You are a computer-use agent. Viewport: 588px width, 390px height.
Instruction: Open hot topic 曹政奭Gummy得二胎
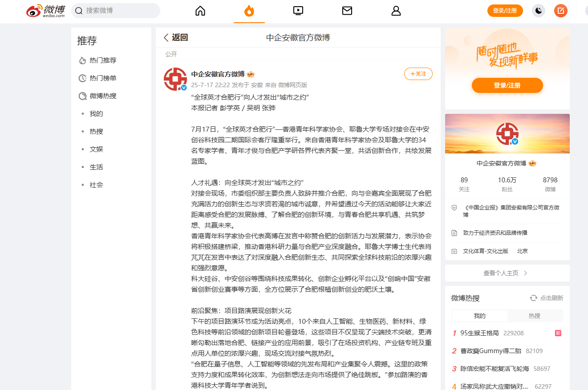tap(491, 351)
